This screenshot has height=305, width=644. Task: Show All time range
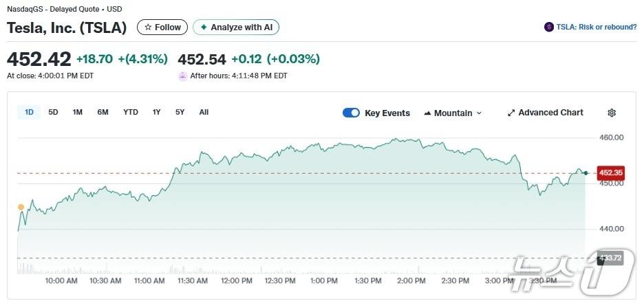[204, 112]
